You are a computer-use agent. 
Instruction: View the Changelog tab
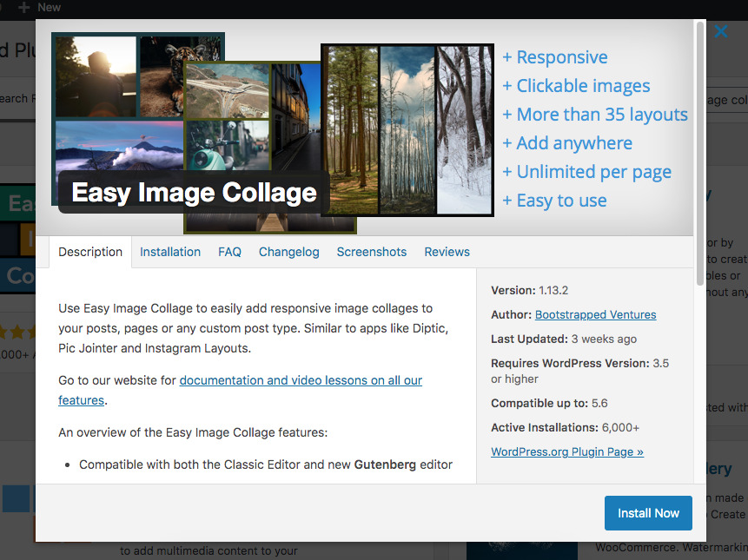(288, 252)
